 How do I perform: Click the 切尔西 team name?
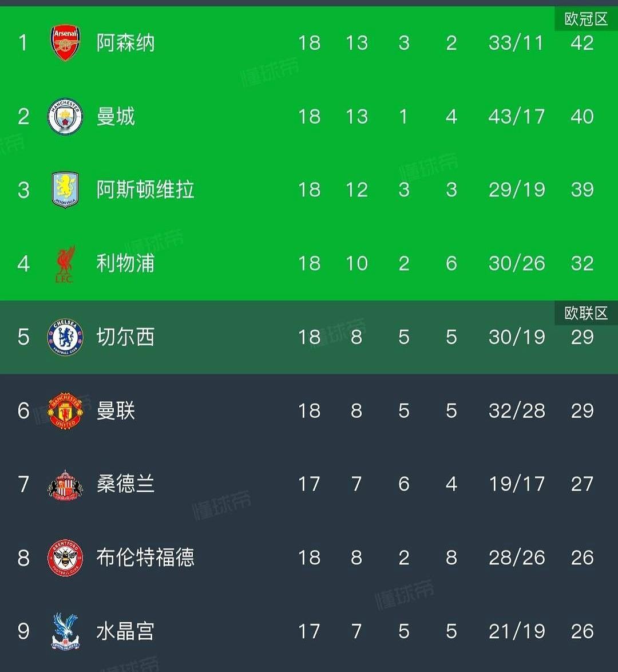125,337
